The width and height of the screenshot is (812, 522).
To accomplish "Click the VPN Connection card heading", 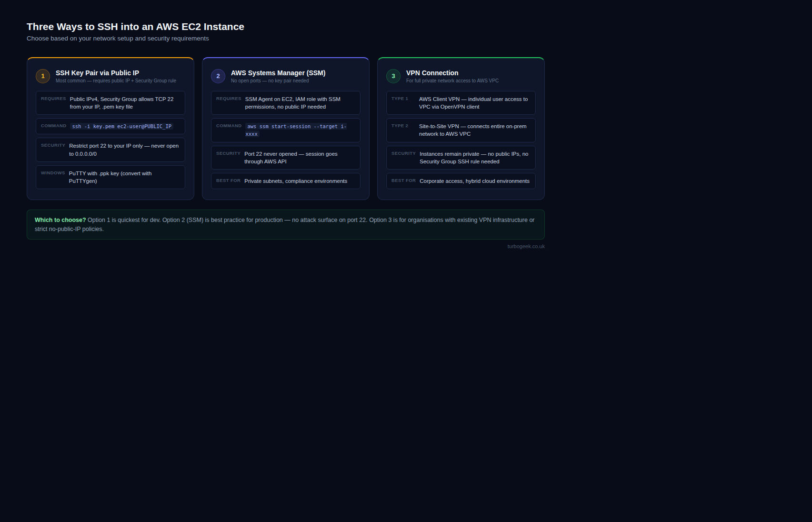I will (x=432, y=73).
